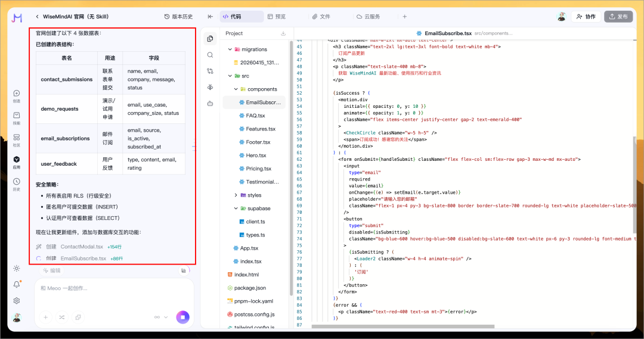Click the 协作 collaborate button
644x339 pixels.
point(585,17)
